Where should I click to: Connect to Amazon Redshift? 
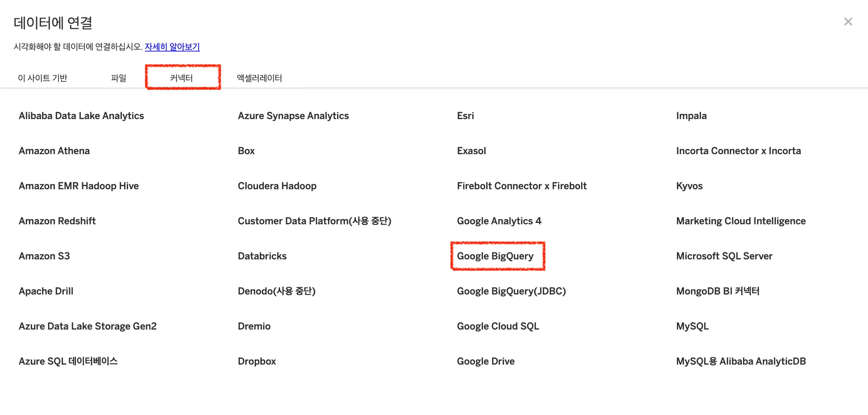click(57, 221)
